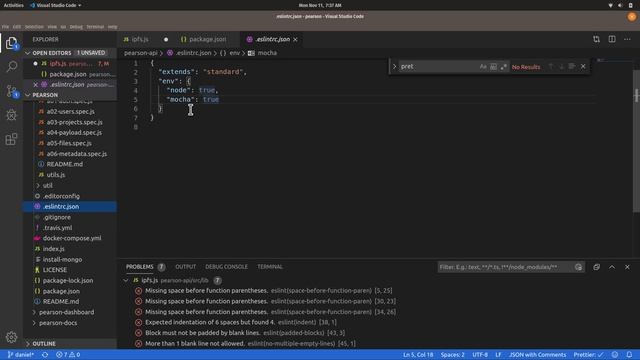Click the problems filter input field

(x=505, y=267)
